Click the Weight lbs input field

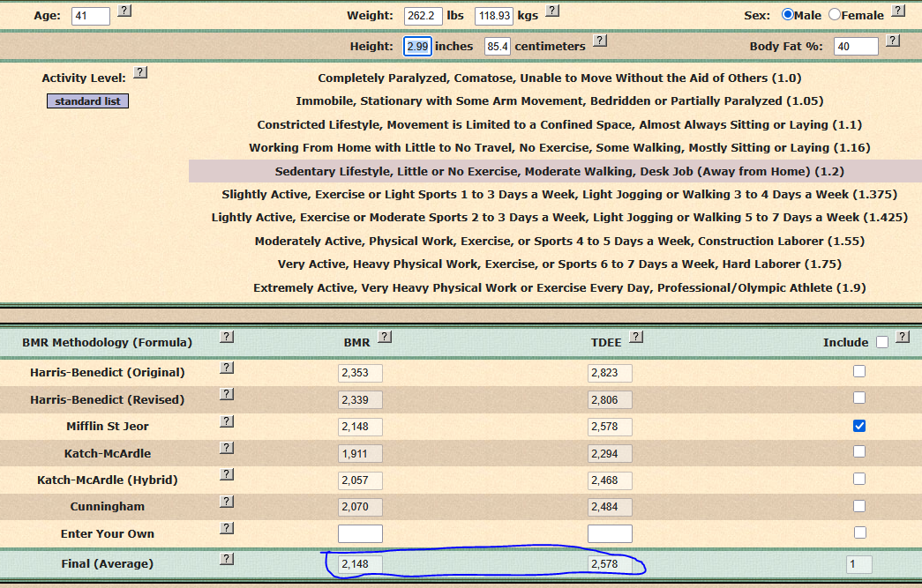click(424, 16)
